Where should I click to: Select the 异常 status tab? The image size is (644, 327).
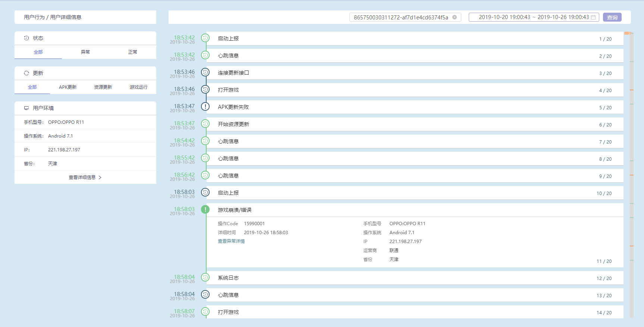pos(85,52)
